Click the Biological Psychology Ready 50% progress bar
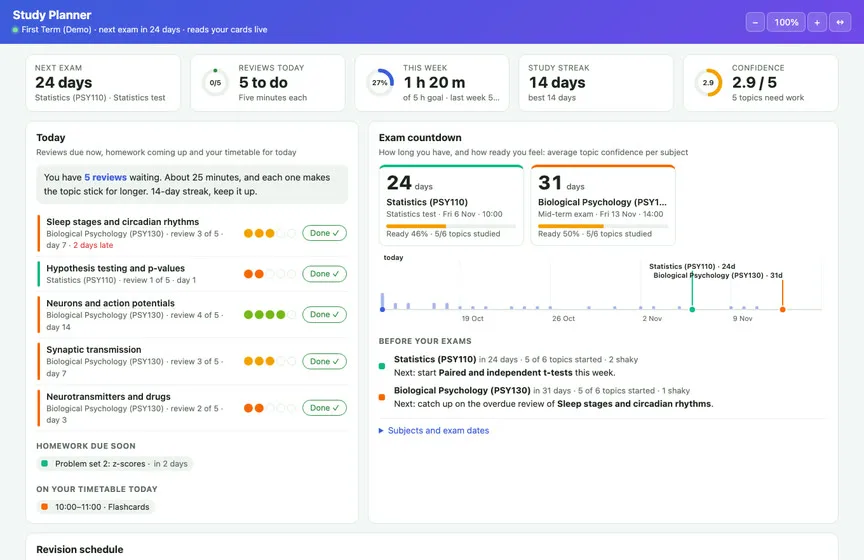The height and width of the screenshot is (560, 864). click(x=603, y=226)
